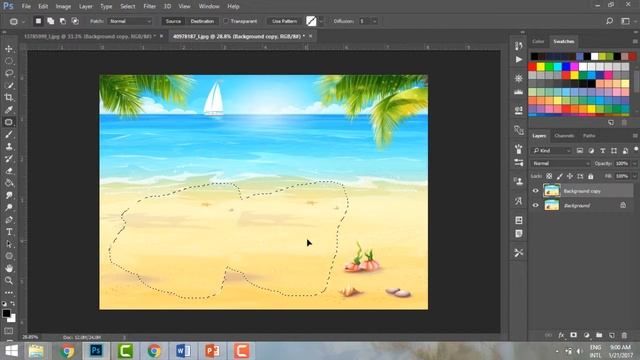This screenshot has width=640, height=360.
Task: Open the Edit Toolbar three-dots menu
Action: [x=9, y=293]
